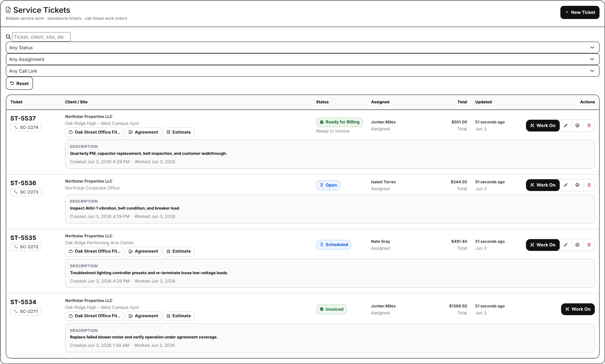Click the Replace failed blower motor description
The width and height of the screenshot is (605, 364).
(x=144, y=337)
